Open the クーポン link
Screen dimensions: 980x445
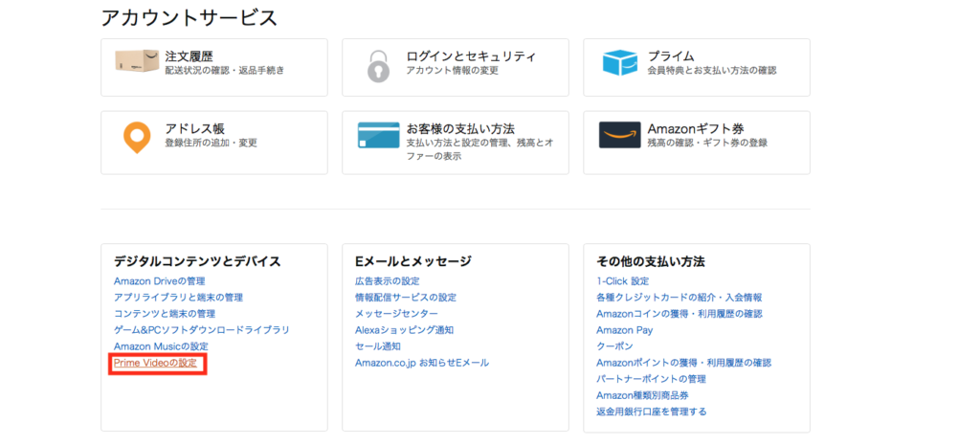tap(615, 346)
